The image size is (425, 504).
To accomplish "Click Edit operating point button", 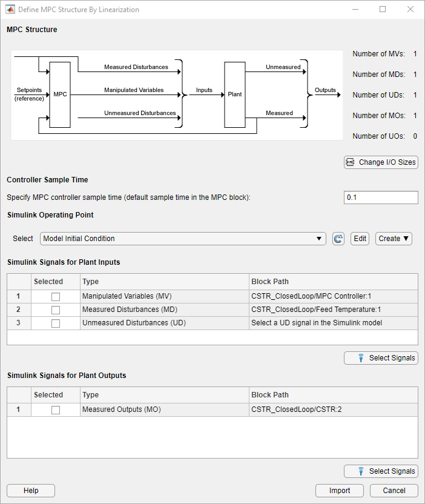I will click(x=360, y=239).
